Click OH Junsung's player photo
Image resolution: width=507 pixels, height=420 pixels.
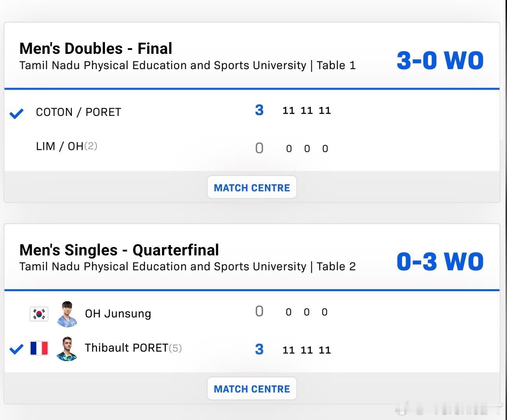tap(67, 314)
